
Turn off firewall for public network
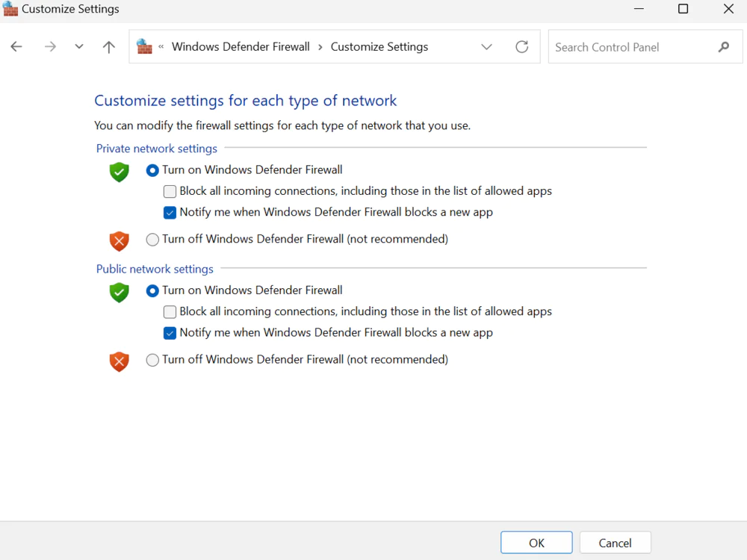point(152,360)
